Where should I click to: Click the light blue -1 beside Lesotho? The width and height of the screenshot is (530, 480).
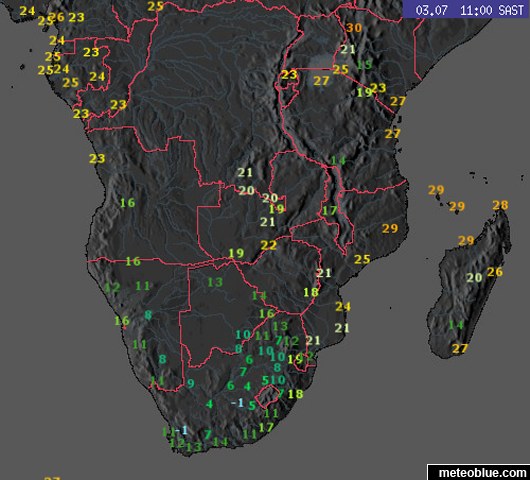click(x=238, y=402)
